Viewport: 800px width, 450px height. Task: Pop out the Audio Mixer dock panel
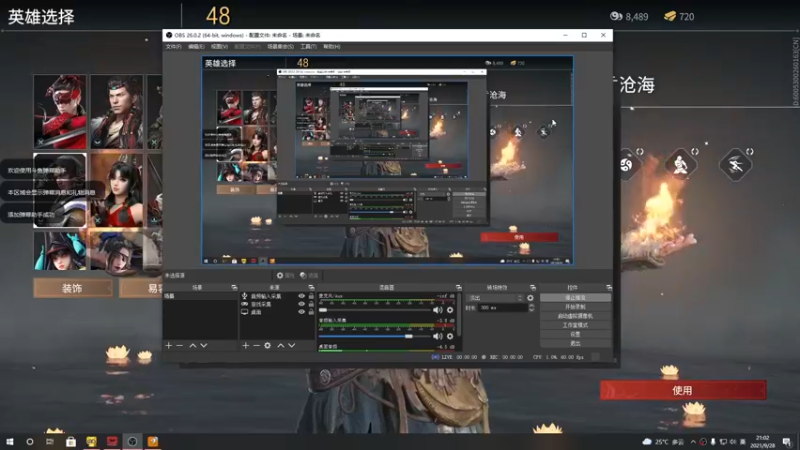coord(458,288)
